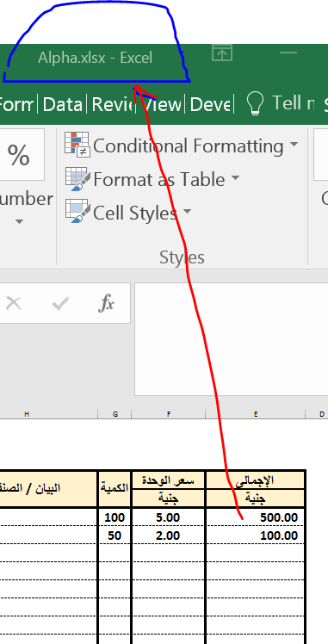Select the Developer ribbon tab
The width and height of the screenshot is (328, 644).
tap(210, 104)
